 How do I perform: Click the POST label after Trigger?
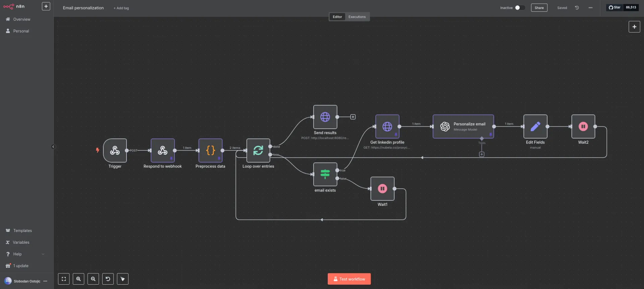(x=133, y=151)
